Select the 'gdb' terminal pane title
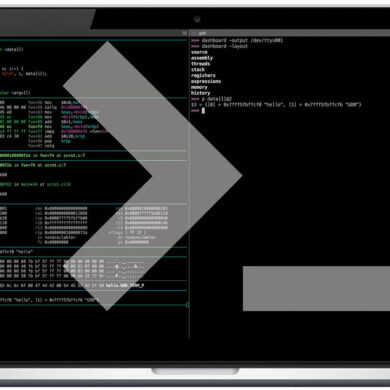Viewport: 390px width, 390px height. 202,33
